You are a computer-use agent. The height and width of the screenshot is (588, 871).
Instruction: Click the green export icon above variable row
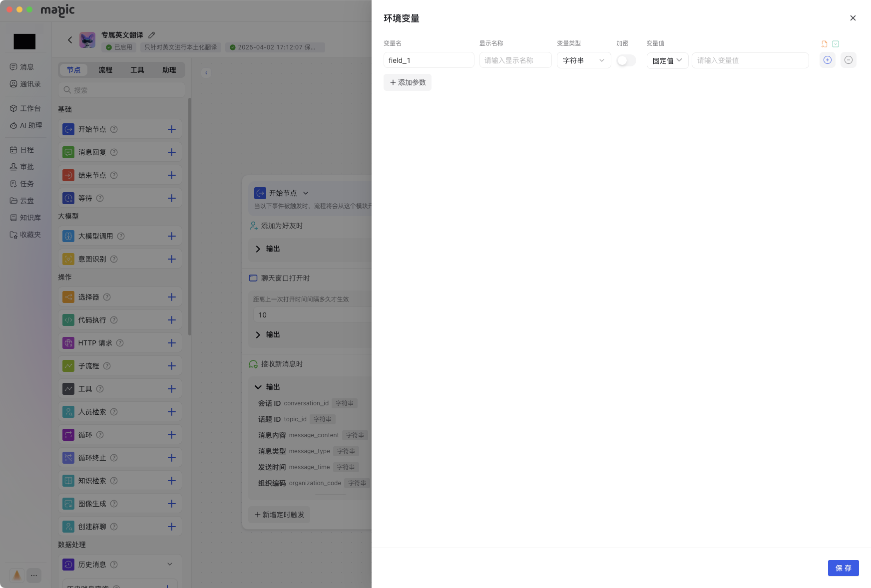[836, 44]
